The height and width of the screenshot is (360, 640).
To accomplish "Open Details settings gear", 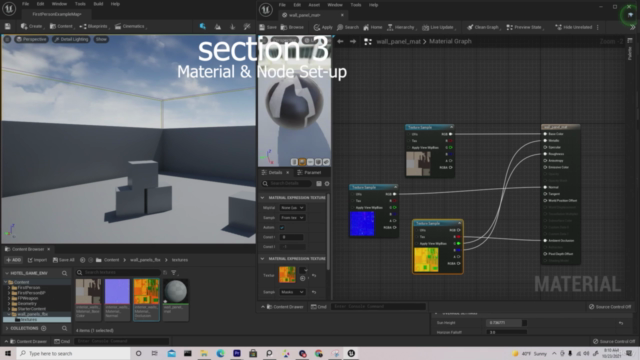I will click(327, 184).
